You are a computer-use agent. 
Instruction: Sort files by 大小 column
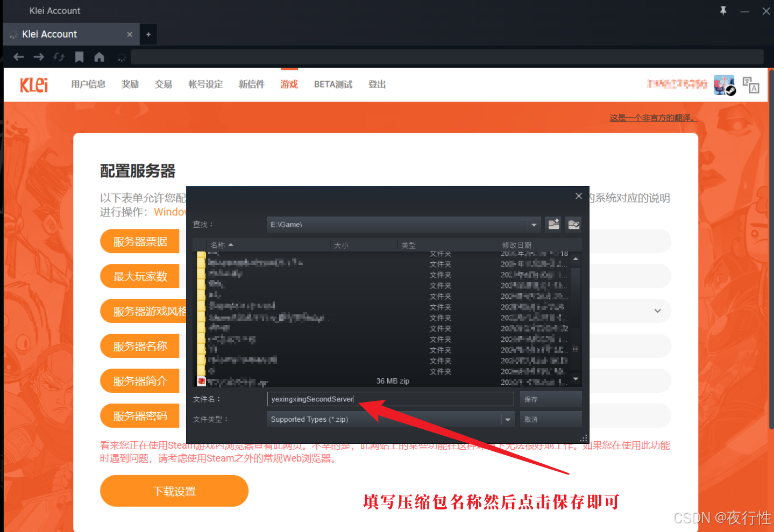pyautogui.click(x=364, y=245)
